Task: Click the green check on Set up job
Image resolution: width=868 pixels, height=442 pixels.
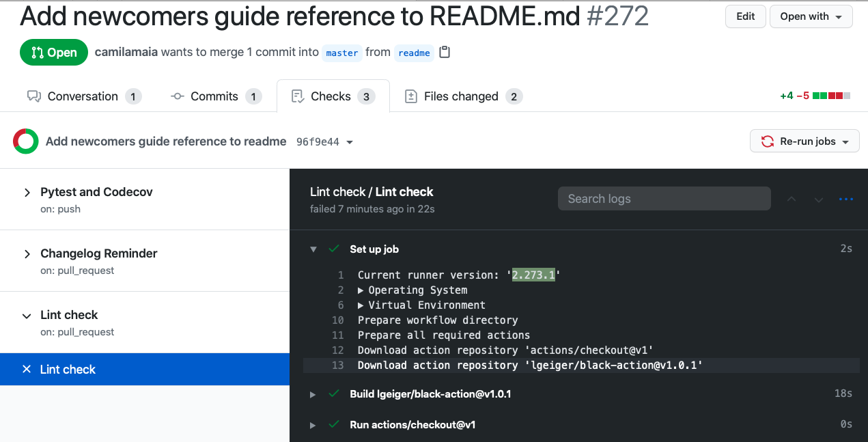Action: pos(334,249)
